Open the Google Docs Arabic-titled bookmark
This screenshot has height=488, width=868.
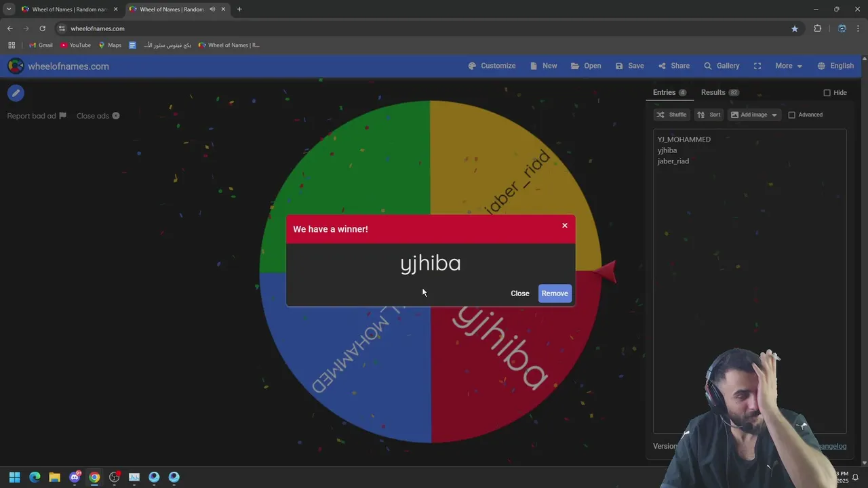tap(160, 45)
